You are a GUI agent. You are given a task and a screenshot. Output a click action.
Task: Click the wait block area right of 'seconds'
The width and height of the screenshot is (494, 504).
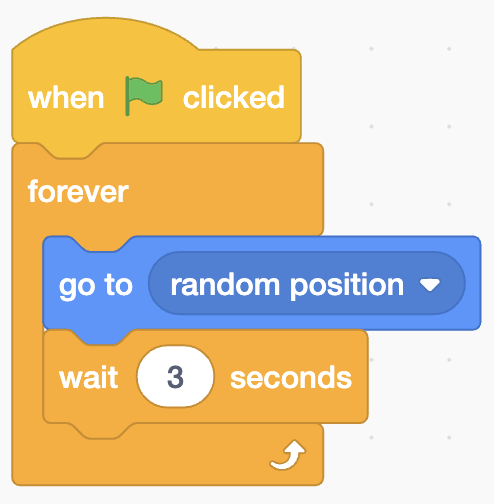point(360,377)
